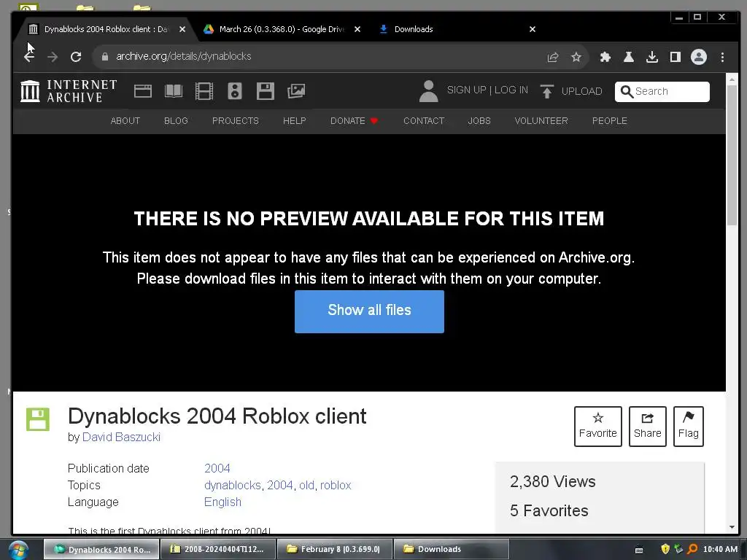Click the taskbar clock showing 10:40 AM

click(720, 549)
